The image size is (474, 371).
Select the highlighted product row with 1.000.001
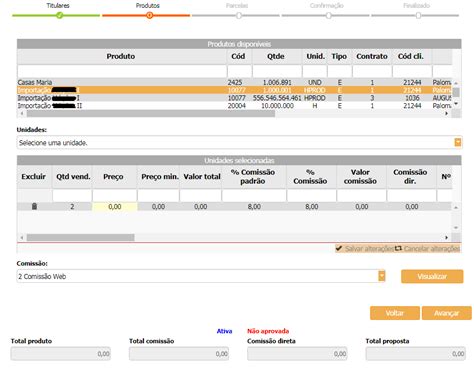click(234, 90)
